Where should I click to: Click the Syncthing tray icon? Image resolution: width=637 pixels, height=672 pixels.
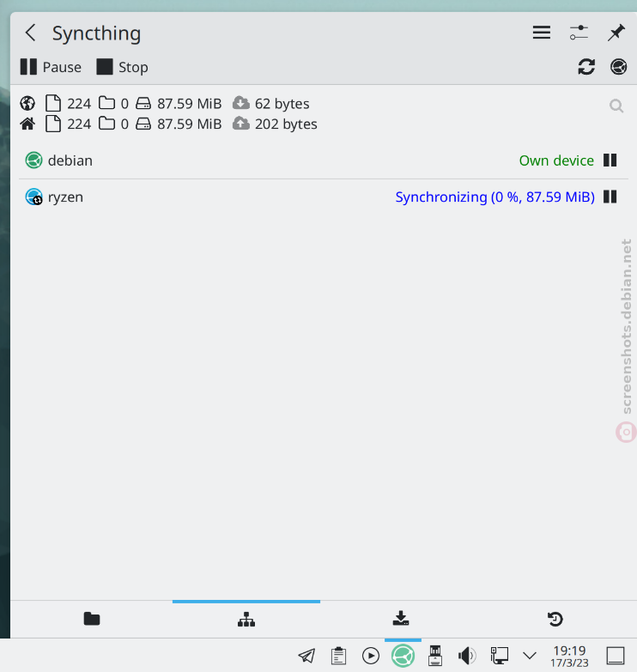click(x=403, y=656)
